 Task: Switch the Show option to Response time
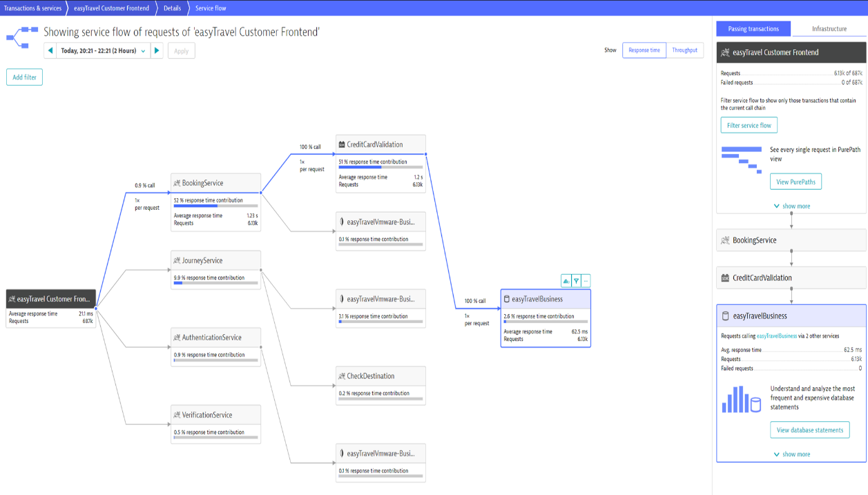coord(644,50)
